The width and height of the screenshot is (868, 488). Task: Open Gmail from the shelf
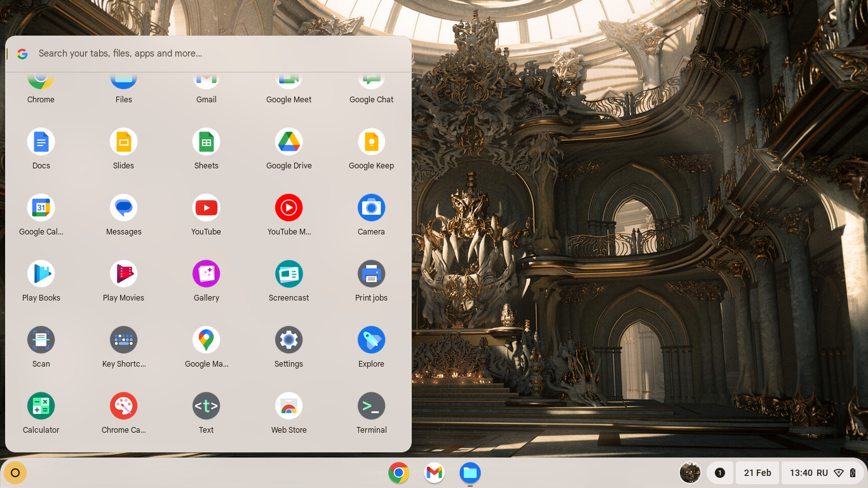435,473
